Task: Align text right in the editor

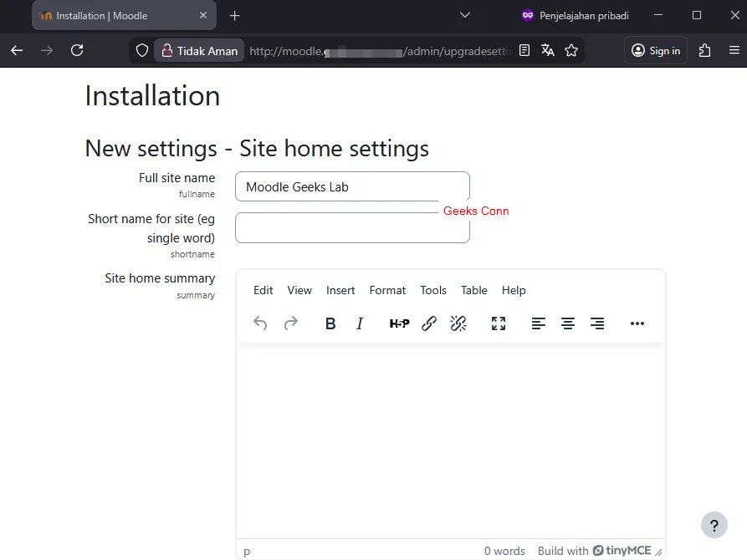Action: point(597,323)
